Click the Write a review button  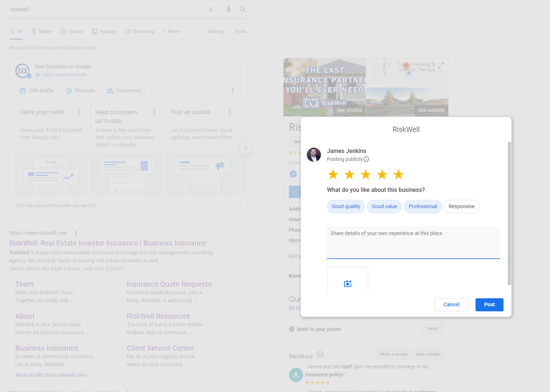394,355
